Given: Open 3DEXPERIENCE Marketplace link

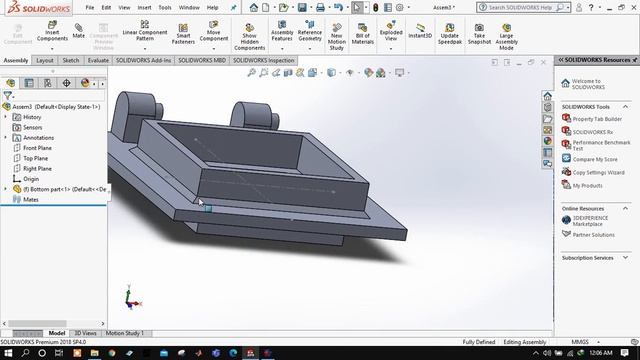Looking at the screenshot, I should click(590, 221).
